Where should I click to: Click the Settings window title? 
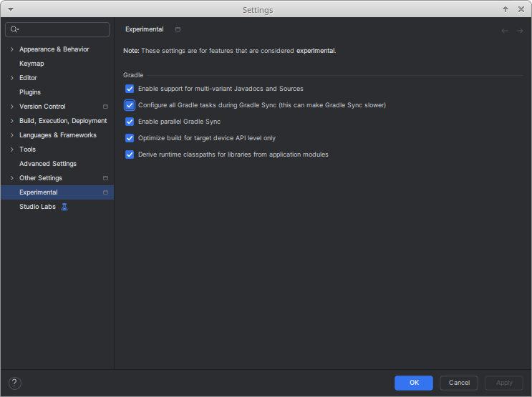[x=258, y=10]
